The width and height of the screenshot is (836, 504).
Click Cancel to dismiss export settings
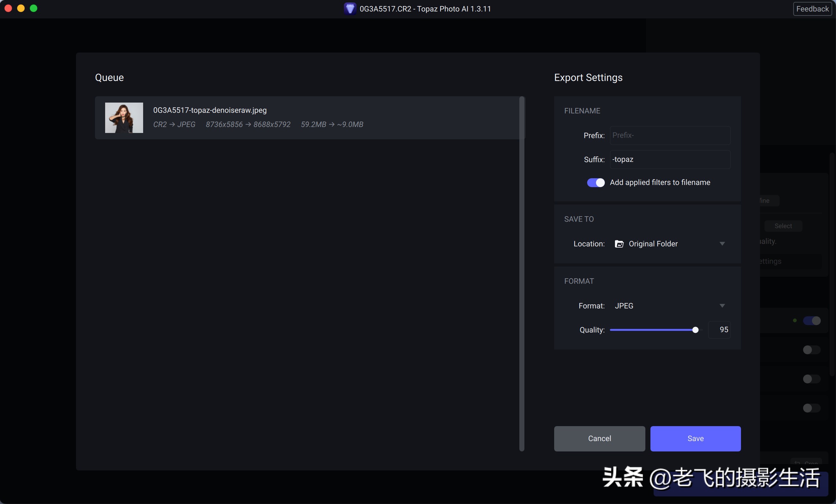pyautogui.click(x=599, y=438)
